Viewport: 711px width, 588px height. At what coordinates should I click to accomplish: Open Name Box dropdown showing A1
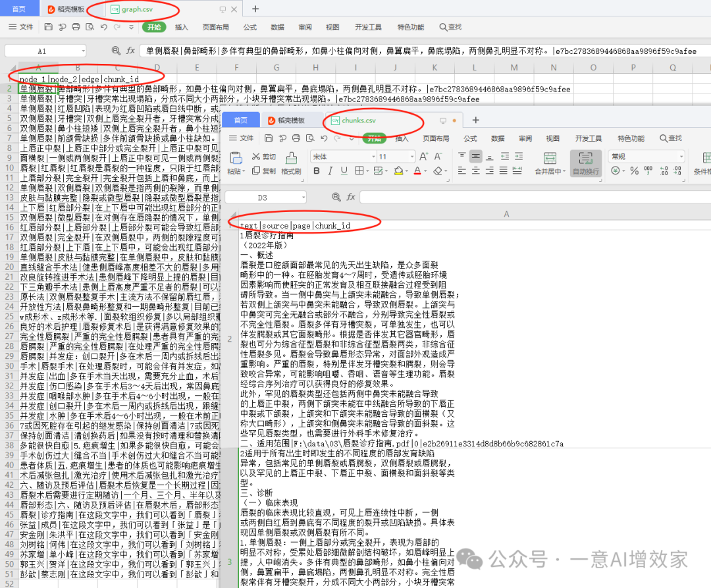click(x=83, y=51)
